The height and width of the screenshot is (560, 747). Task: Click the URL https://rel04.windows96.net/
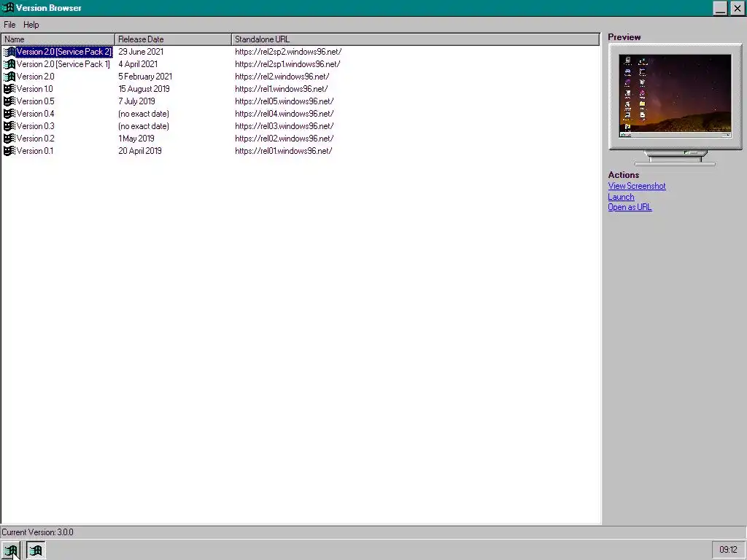pos(285,114)
